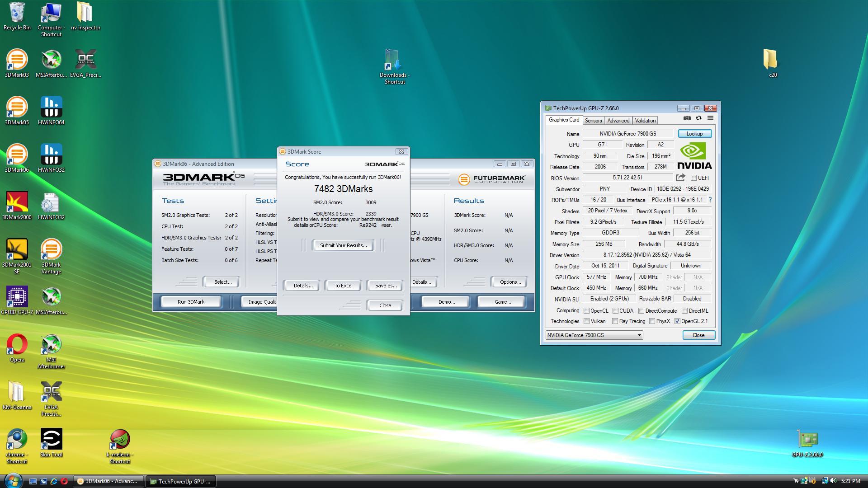Image resolution: width=868 pixels, height=488 pixels.
Task: Click the Bus Interface question mark icon
Action: coord(710,200)
